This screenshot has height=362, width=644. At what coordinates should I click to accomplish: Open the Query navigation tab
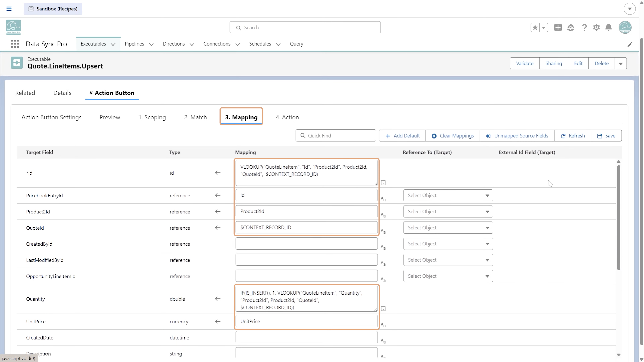(296, 44)
